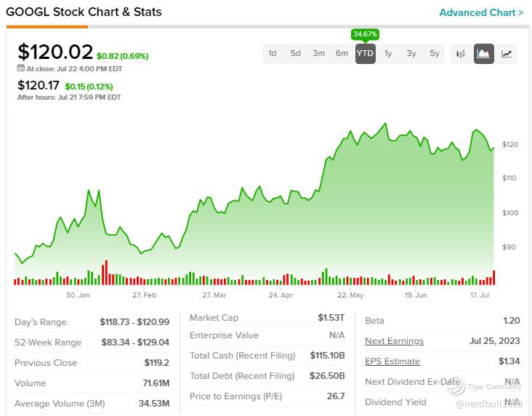Click the Average Volume (3M) value 34.53M
The height and width of the screenshot is (416, 532).
(x=154, y=404)
